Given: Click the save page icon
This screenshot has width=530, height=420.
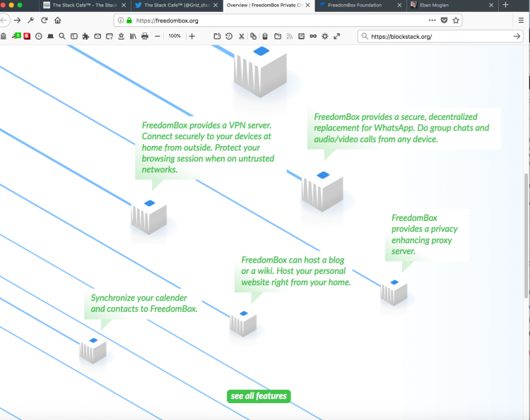Looking at the screenshot, I should 278,36.
